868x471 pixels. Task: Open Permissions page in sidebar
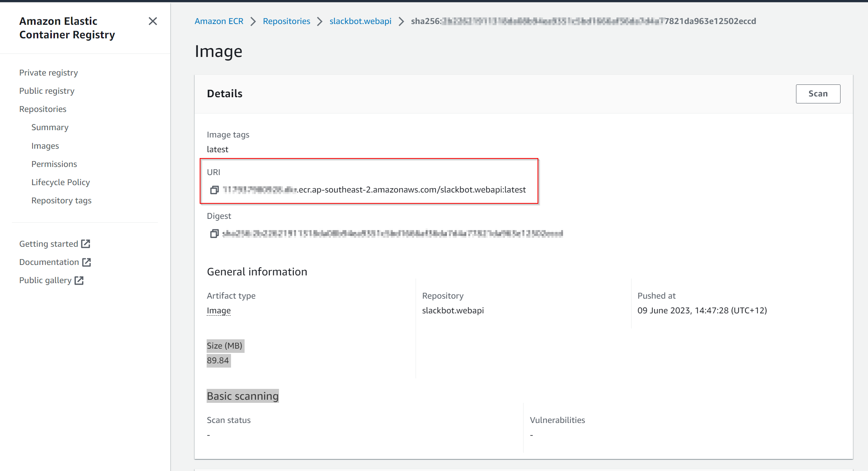[x=54, y=164]
